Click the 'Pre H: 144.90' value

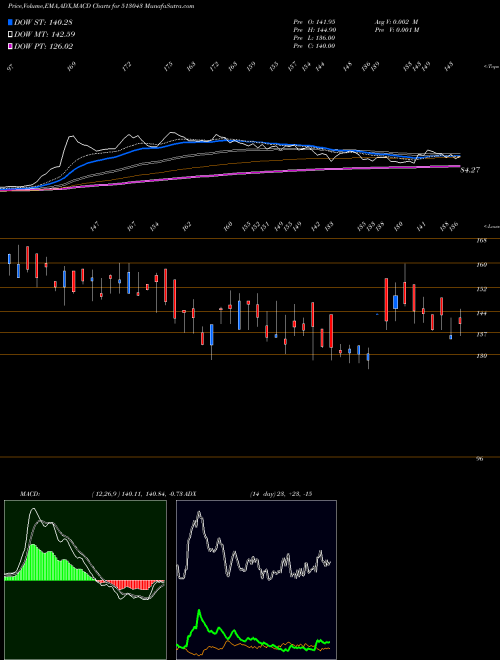[x=314, y=30]
